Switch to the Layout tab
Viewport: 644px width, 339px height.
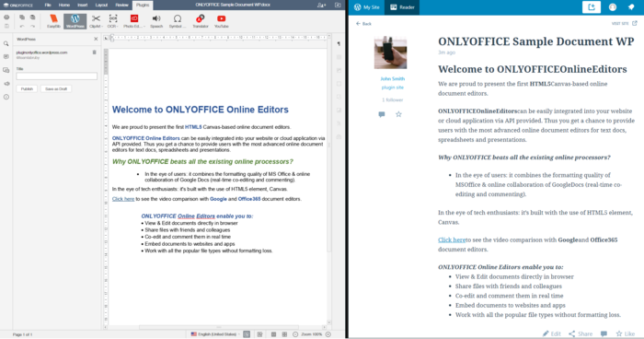tap(101, 6)
